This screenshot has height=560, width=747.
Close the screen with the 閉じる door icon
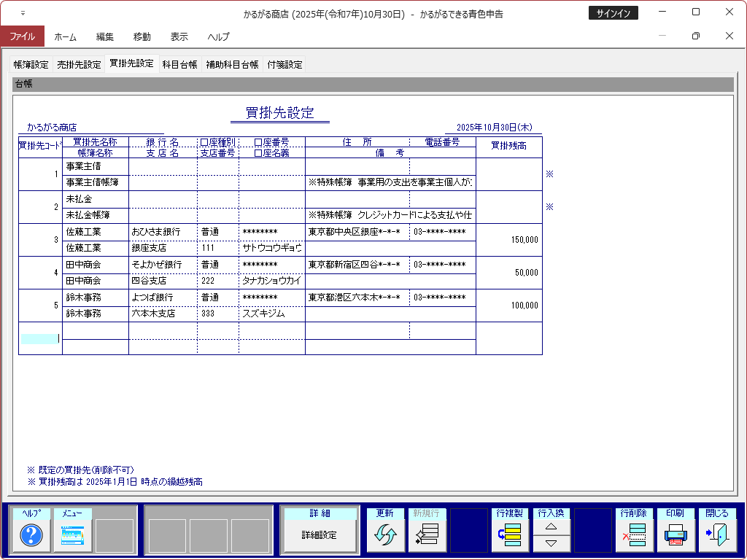tap(717, 536)
